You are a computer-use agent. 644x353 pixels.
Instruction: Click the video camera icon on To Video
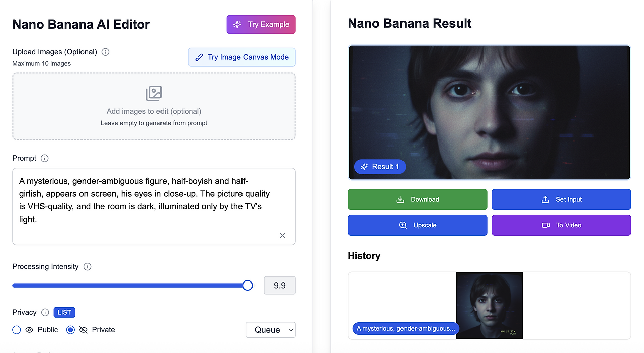(x=546, y=225)
